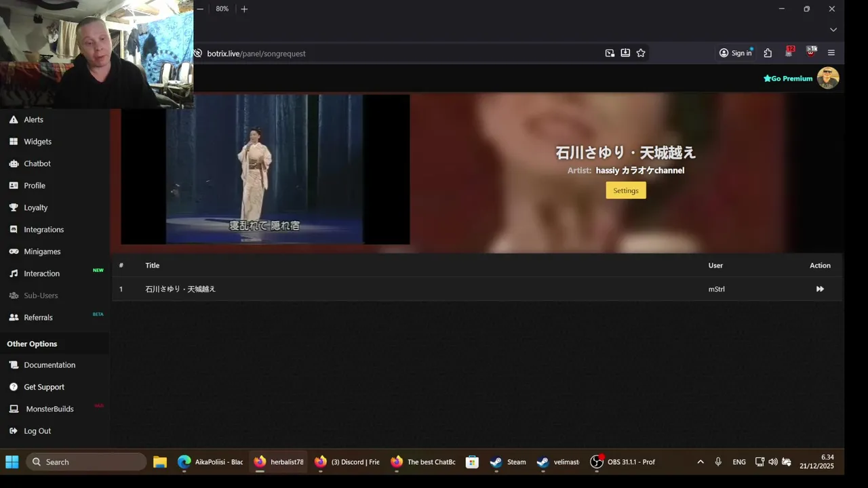Click the warning triangle Alerts icon
The image size is (868, 488).
(x=14, y=119)
